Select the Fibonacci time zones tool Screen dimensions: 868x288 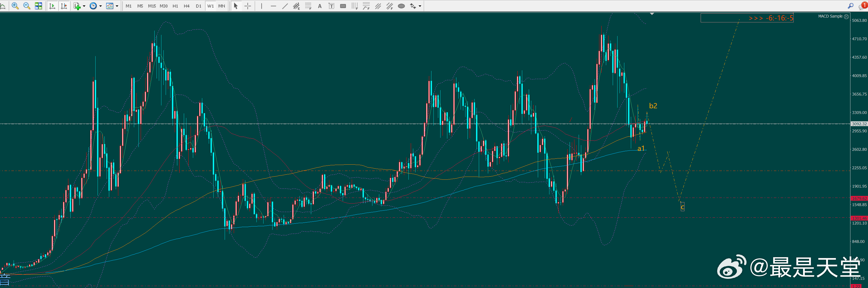[355, 6]
